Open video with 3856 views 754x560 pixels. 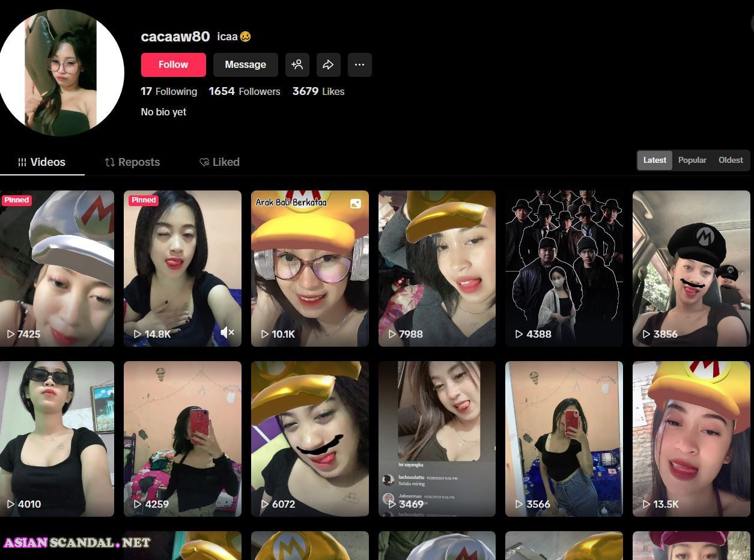691,269
